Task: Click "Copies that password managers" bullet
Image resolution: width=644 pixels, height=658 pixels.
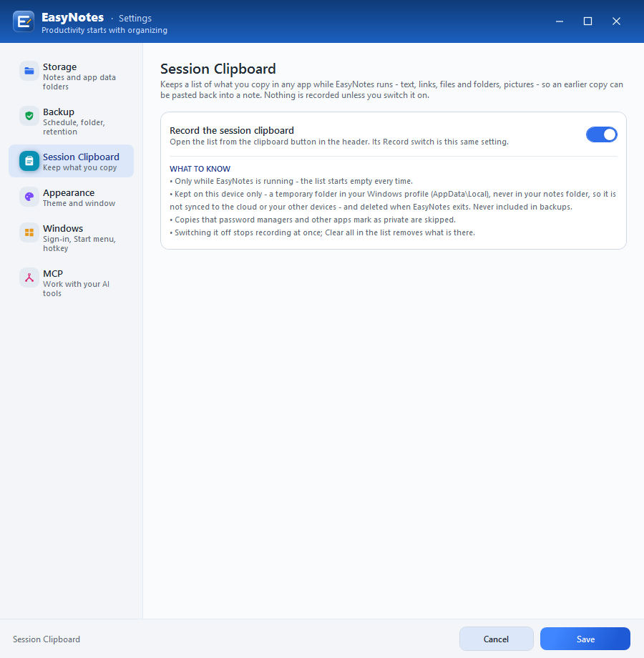Action: pos(313,220)
